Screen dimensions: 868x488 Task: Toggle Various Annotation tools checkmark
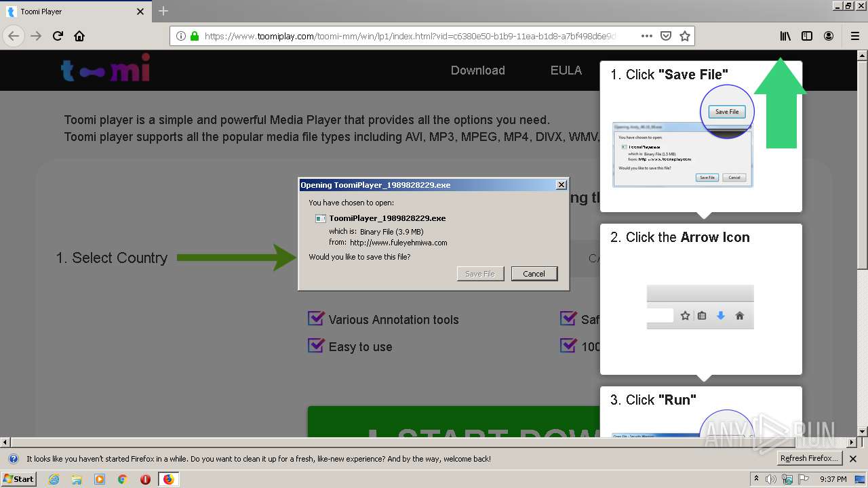(x=316, y=318)
